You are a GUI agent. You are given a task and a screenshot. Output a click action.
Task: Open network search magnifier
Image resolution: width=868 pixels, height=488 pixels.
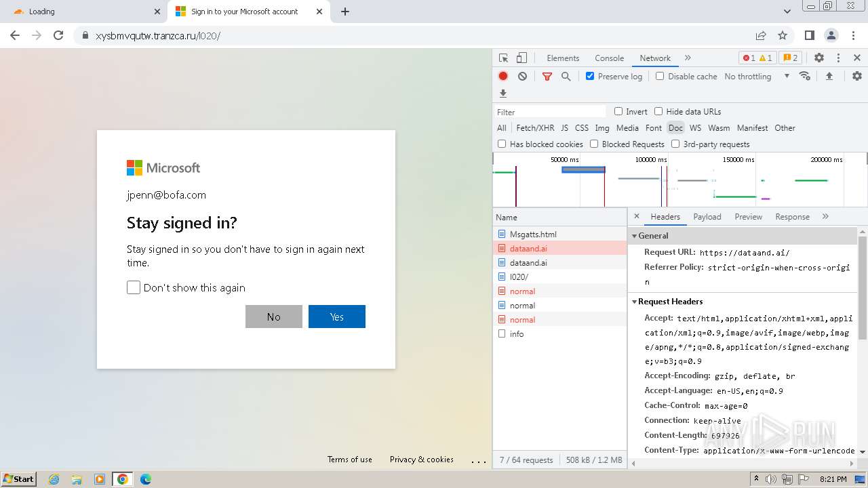(566, 77)
